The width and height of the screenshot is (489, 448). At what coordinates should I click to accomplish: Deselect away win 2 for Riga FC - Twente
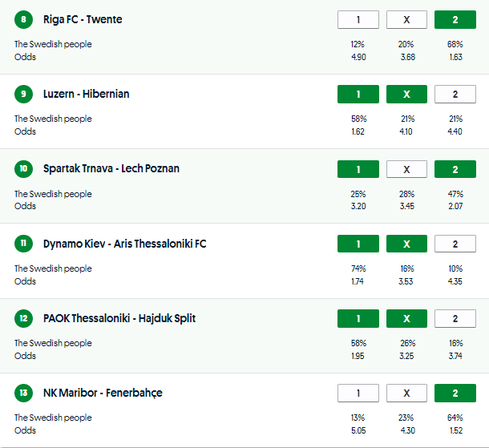(x=455, y=19)
